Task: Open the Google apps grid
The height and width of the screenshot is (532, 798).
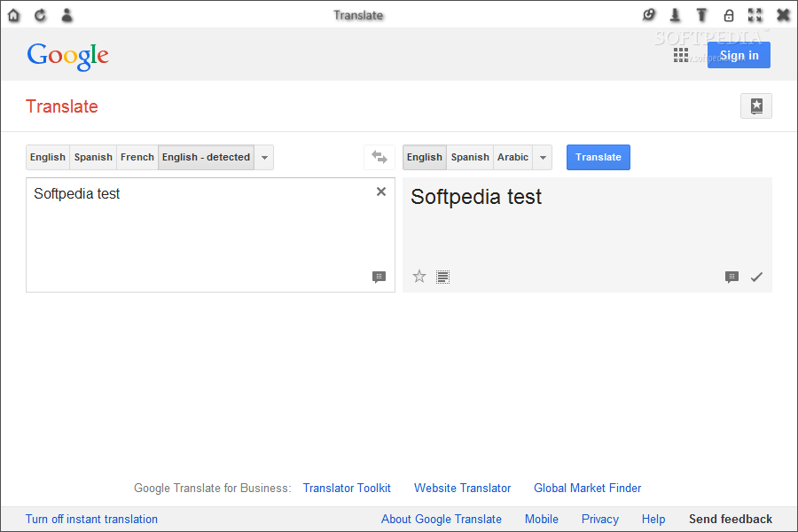Action: pyautogui.click(x=681, y=55)
